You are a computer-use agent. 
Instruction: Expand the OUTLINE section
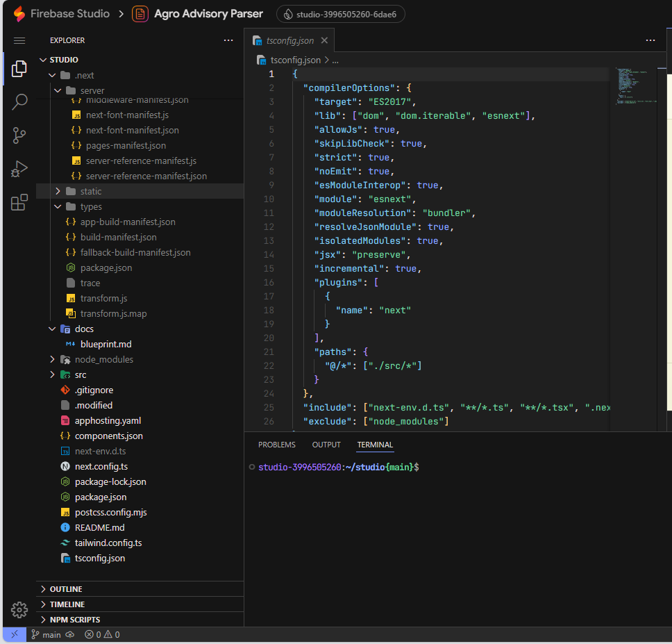pyautogui.click(x=66, y=589)
